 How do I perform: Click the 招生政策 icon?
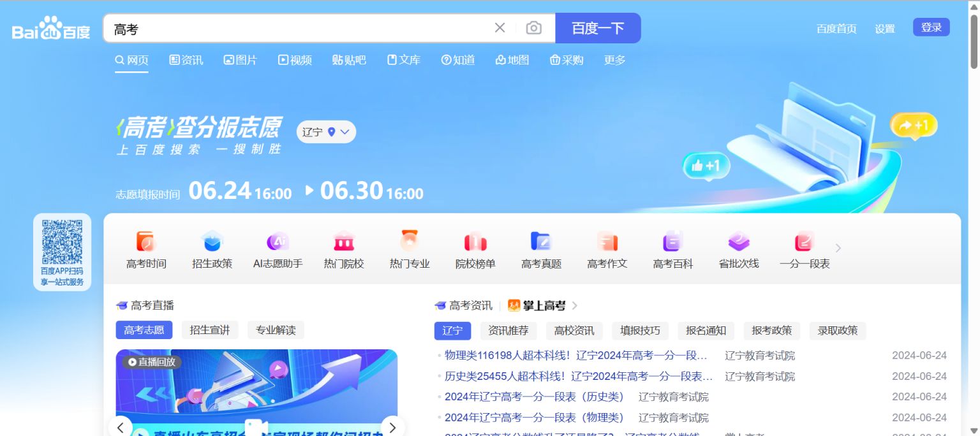212,250
